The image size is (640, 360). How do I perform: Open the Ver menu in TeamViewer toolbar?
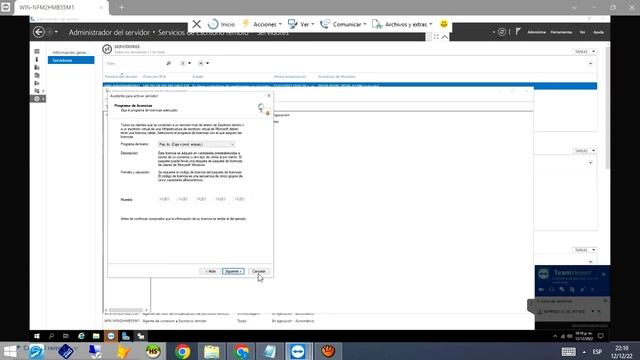pos(301,24)
